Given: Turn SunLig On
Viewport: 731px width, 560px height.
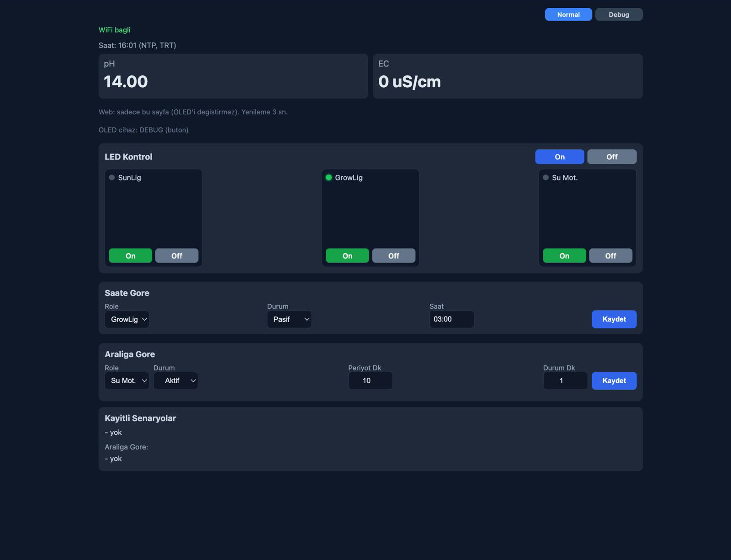Looking at the screenshot, I should pos(130,256).
